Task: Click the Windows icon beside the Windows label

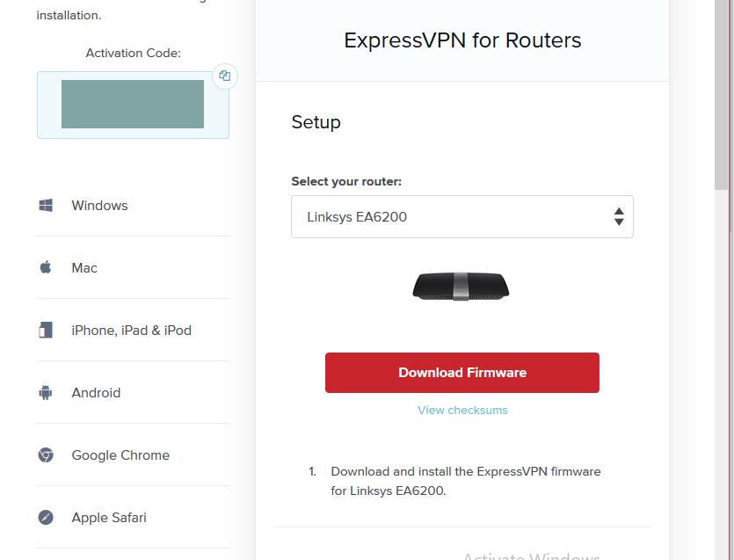Action: (x=45, y=205)
